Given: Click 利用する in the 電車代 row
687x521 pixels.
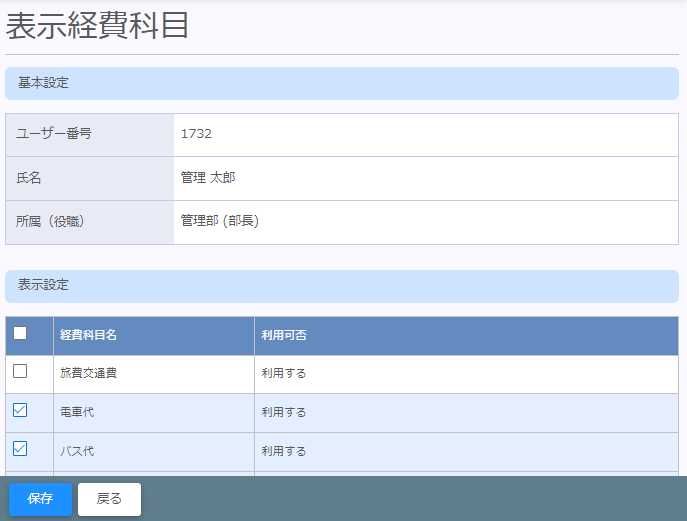Looking at the screenshot, I should click(284, 412).
